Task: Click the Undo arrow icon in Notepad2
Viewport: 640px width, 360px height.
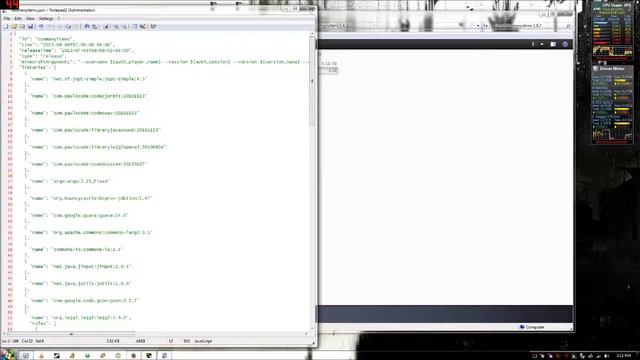Action: tap(41, 27)
